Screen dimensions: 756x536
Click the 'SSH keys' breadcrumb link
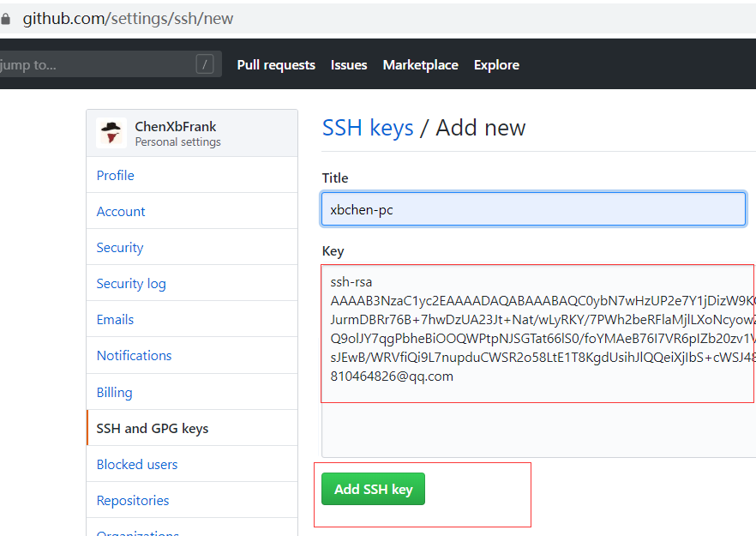[368, 128]
